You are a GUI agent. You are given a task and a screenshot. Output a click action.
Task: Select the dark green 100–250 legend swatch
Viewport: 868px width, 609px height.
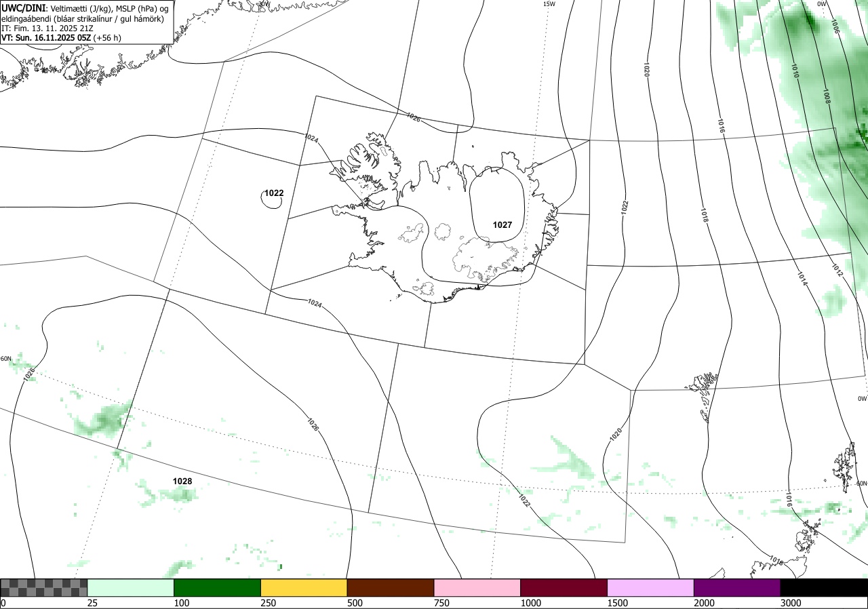pyautogui.click(x=218, y=587)
